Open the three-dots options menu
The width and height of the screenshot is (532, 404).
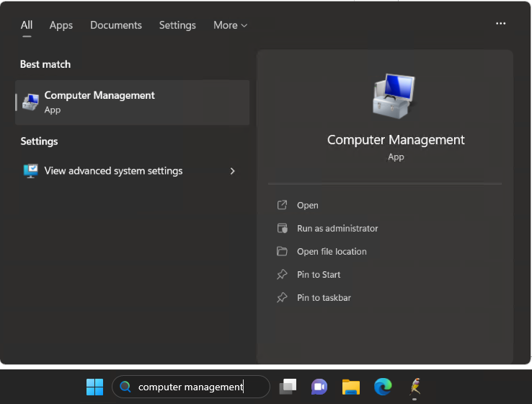pyautogui.click(x=501, y=23)
